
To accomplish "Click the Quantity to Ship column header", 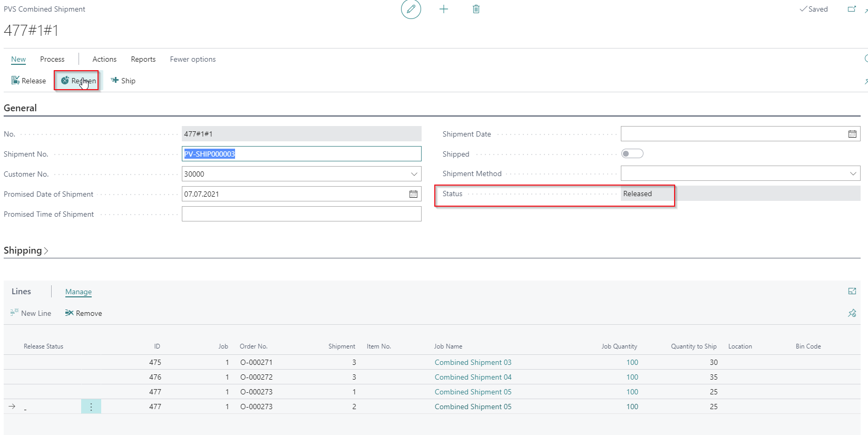I will [x=694, y=346].
